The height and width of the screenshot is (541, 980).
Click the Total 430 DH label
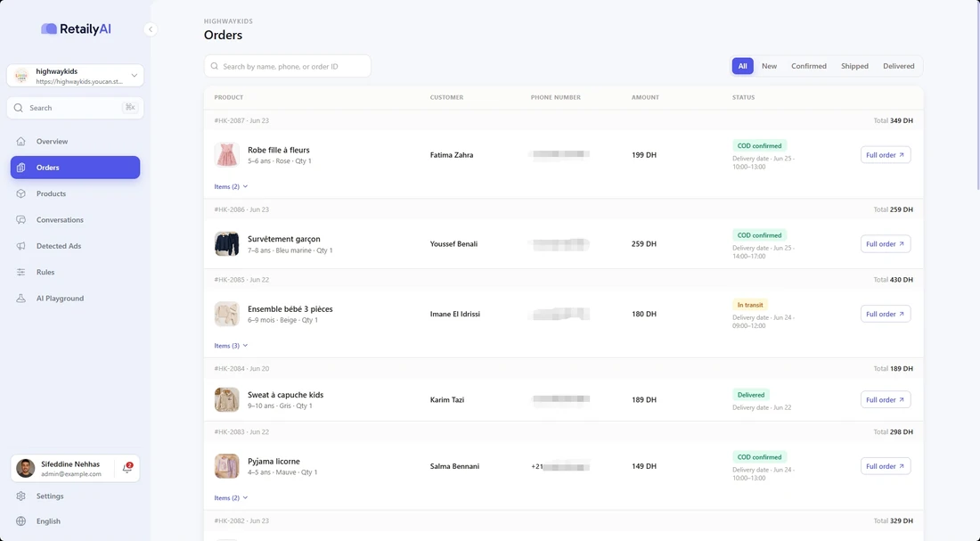point(893,280)
